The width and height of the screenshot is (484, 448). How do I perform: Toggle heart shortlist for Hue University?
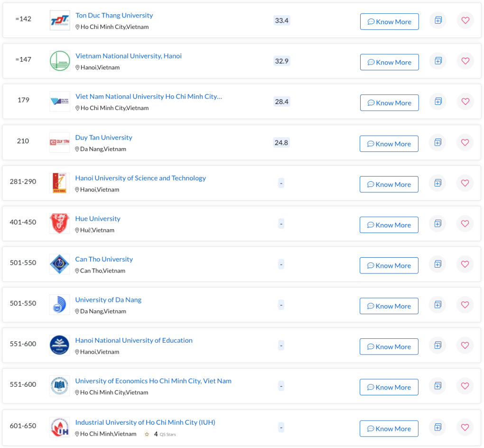(465, 224)
